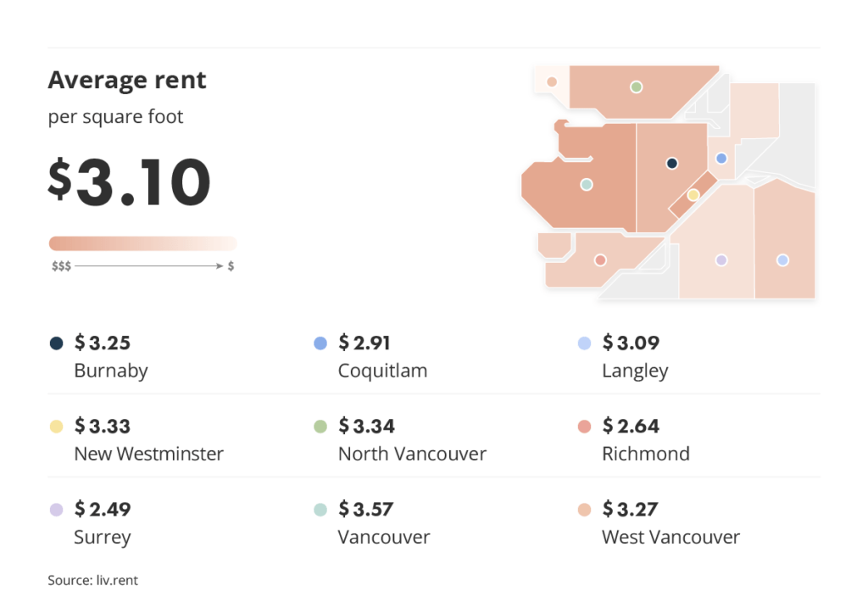Image resolution: width=868 pixels, height=608 pixels.
Task: Click the Average rent heading
Action: click(127, 81)
